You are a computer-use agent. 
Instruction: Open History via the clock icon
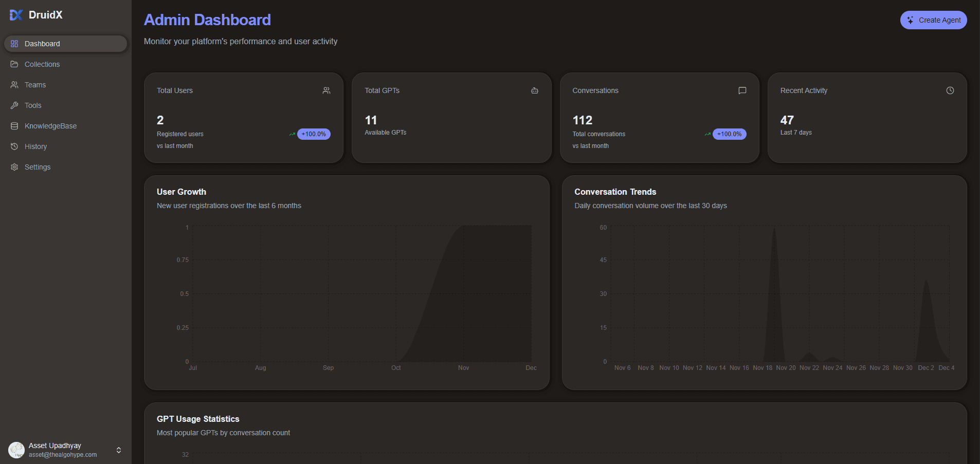click(15, 146)
